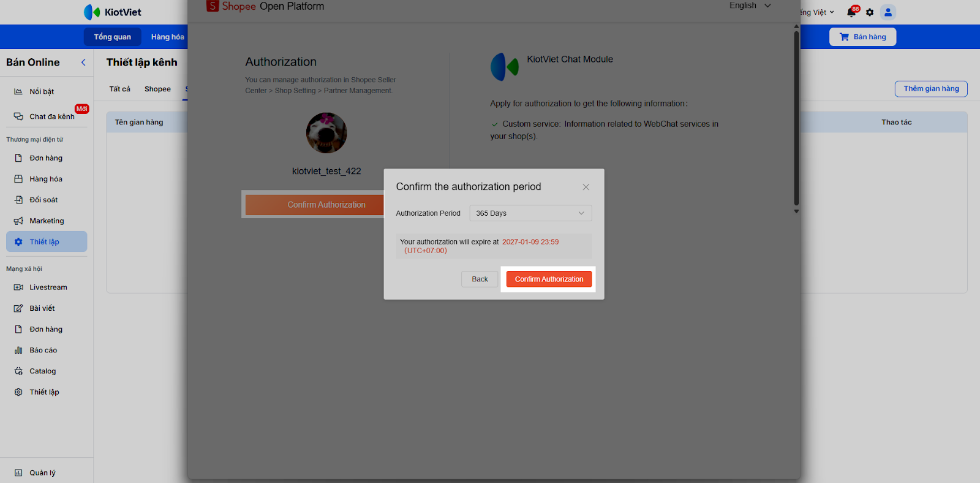This screenshot has height=483, width=980.
Task: Open the Authorization Period 365 Days dropdown
Action: click(530, 213)
